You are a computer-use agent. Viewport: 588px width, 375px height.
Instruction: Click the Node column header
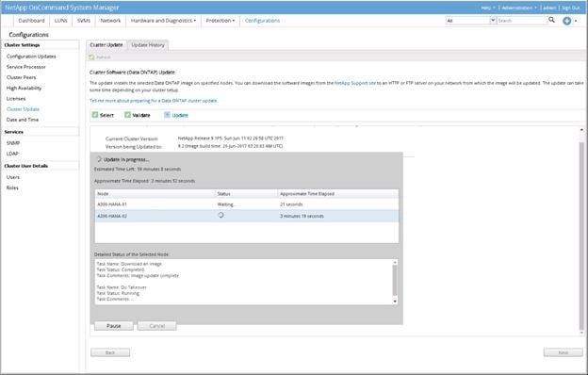point(155,194)
